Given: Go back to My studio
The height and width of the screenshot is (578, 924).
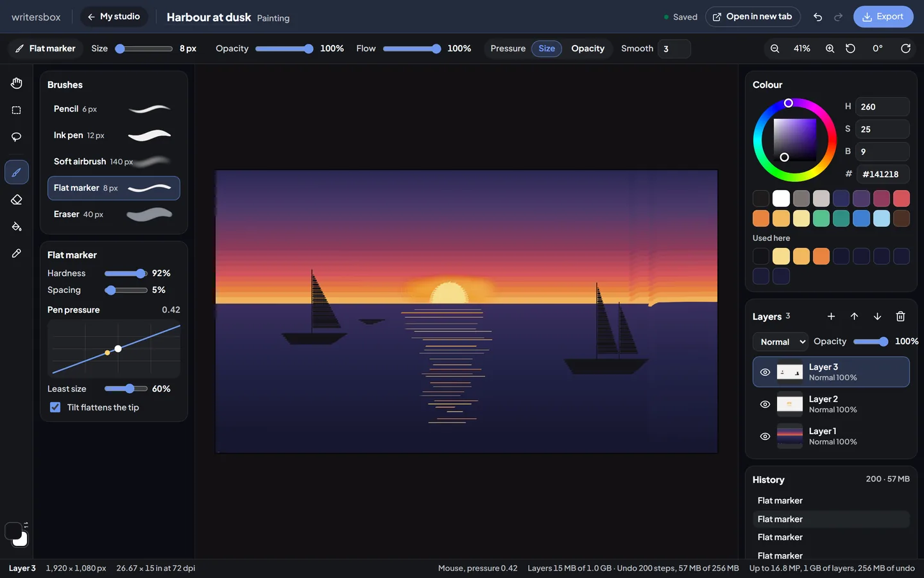Looking at the screenshot, I should point(114,17).
